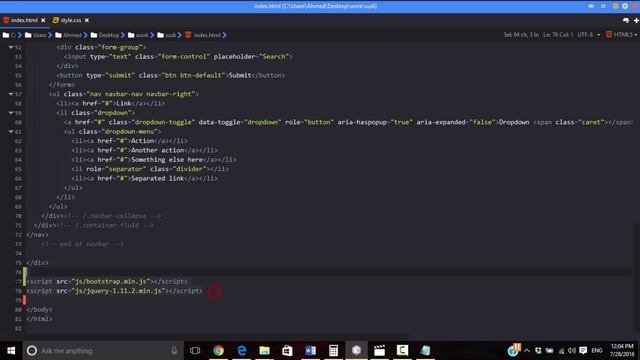640x360 pixels.
Task: Click the Komodo Edit taskbar icon
Action: [356, 351]
